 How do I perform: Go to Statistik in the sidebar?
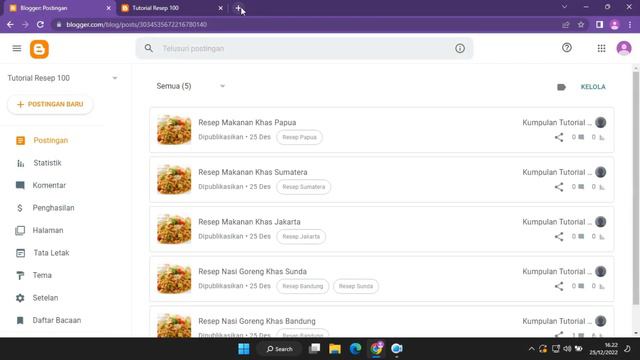pyautogui.click(x=47, y=163)
